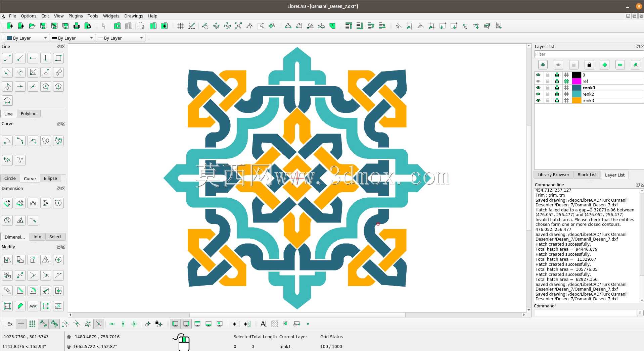Screen dimensions: 644x351
Task: Select the Rectangle tool in Line panel
Action: (x=58, y=58)
